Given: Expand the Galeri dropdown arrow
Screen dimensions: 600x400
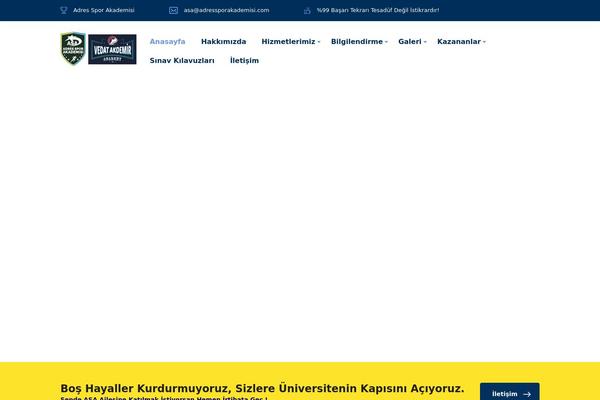Looking at the screenshot, I should click(425, 42).
